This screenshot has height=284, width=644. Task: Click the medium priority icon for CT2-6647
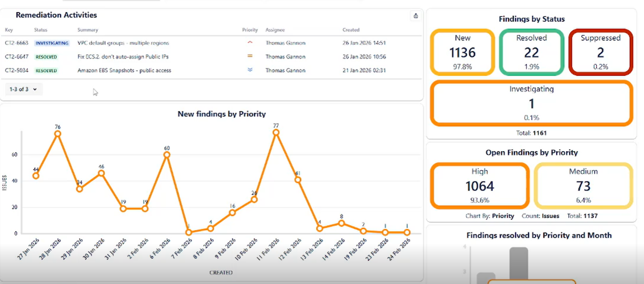coord(250,56)
